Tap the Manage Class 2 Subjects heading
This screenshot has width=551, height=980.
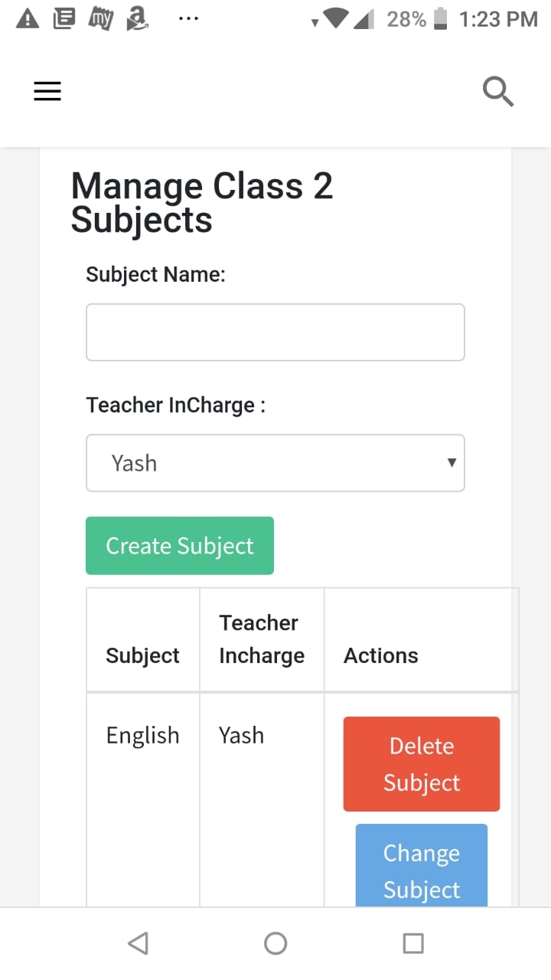point(202,202)
